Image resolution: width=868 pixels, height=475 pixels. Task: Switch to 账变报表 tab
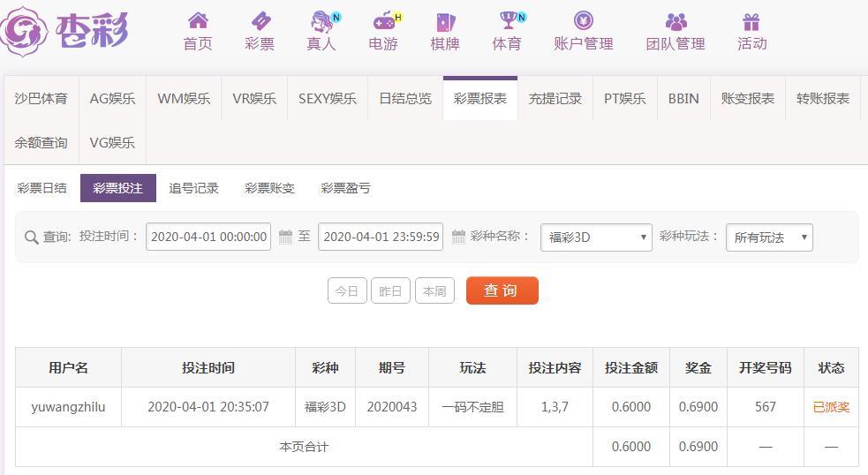pyautogui.click(x=747, y=99)
